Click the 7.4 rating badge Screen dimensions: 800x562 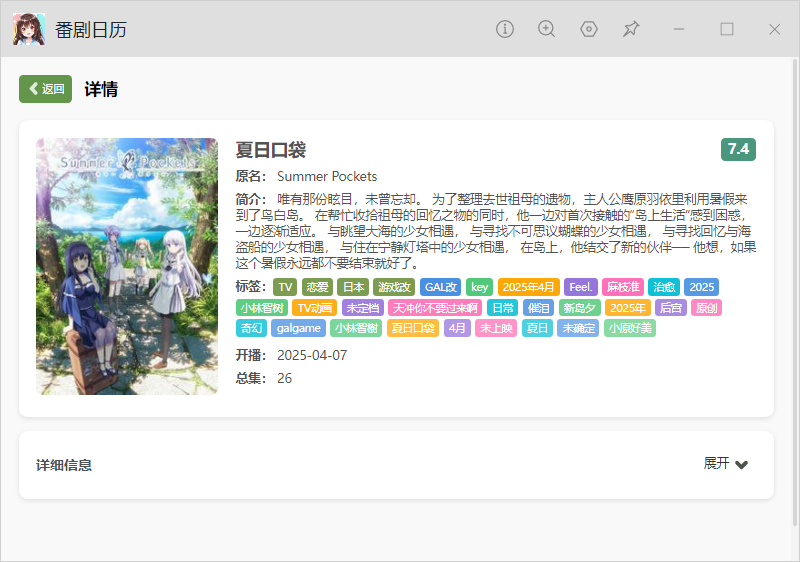coord(738,149)
